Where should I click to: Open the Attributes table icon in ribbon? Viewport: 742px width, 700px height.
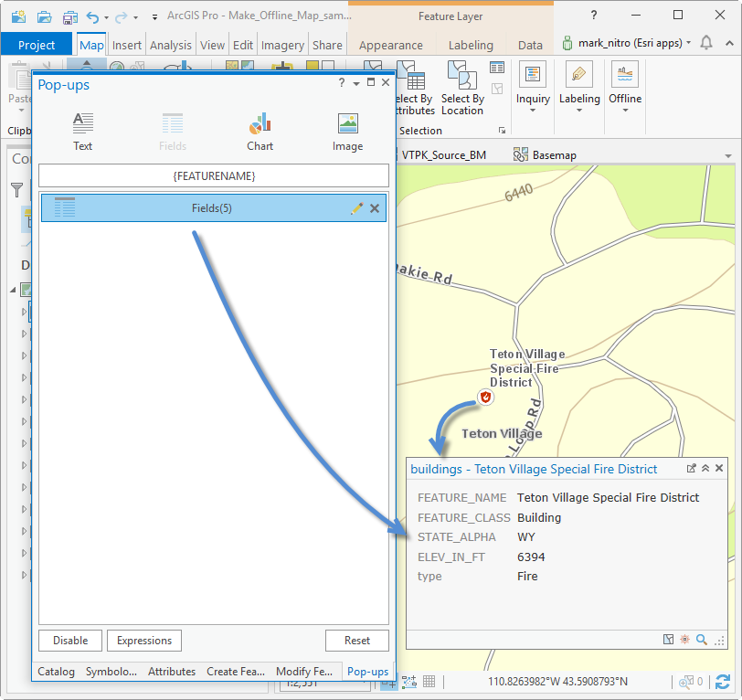pyautogui.click(x=497, y=68)
